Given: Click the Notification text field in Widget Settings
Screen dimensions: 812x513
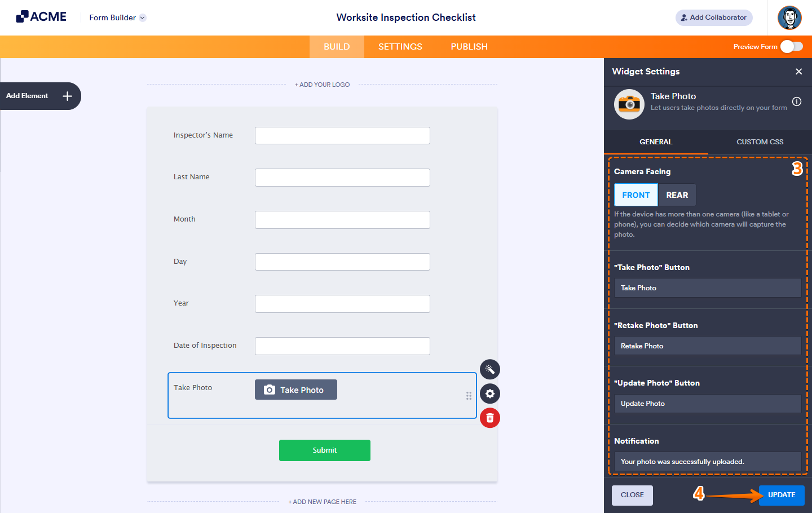Looking at the screenshot, I should pyautogui.click(x=707, y=461).
